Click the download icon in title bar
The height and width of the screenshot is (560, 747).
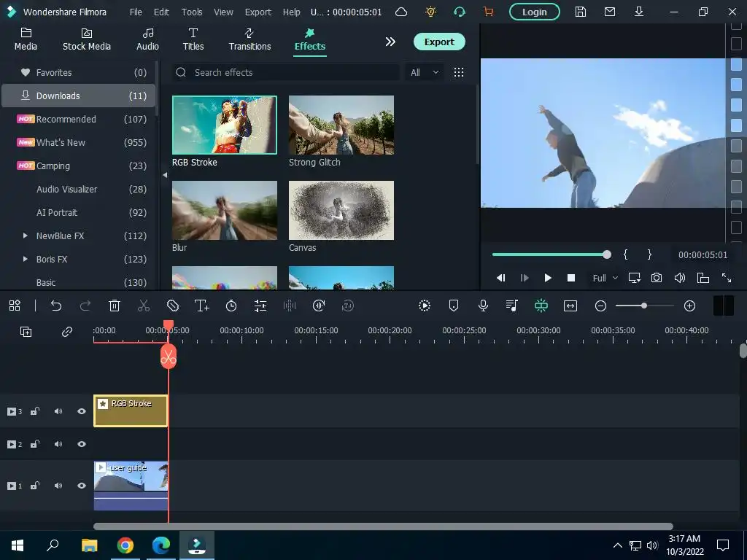(x=639, y=12)
